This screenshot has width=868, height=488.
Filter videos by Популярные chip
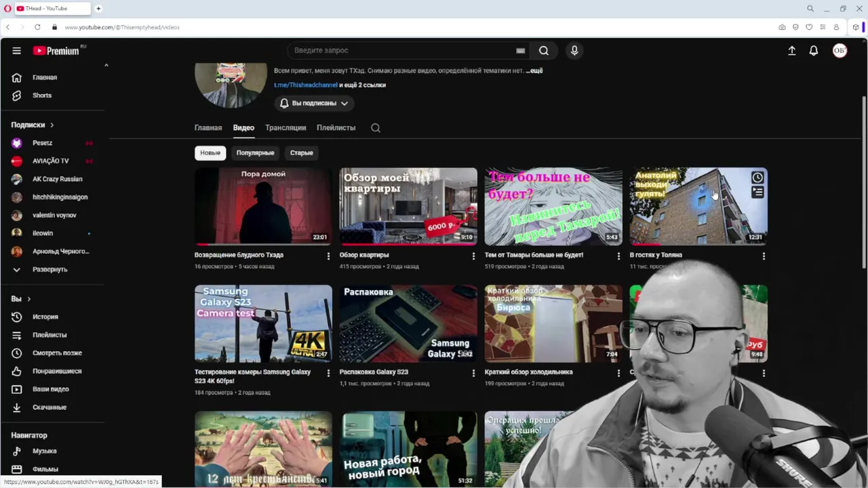click(x=255, y=152)
